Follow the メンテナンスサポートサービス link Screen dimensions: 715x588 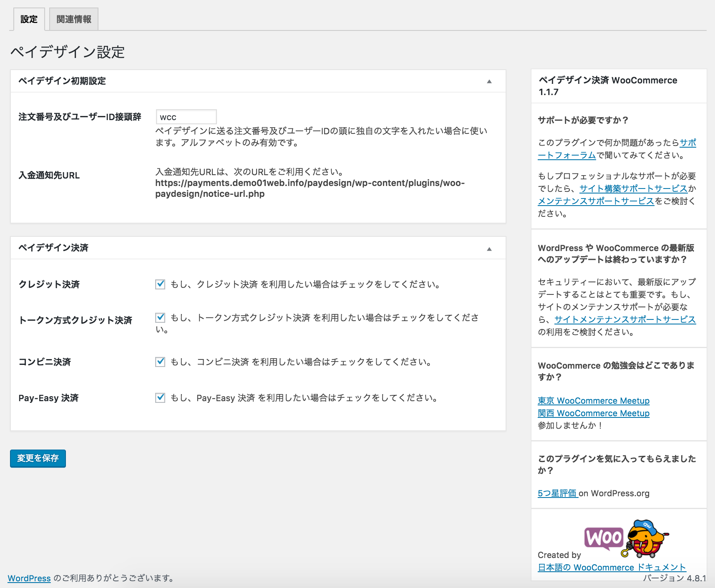[x=596, y=201]
